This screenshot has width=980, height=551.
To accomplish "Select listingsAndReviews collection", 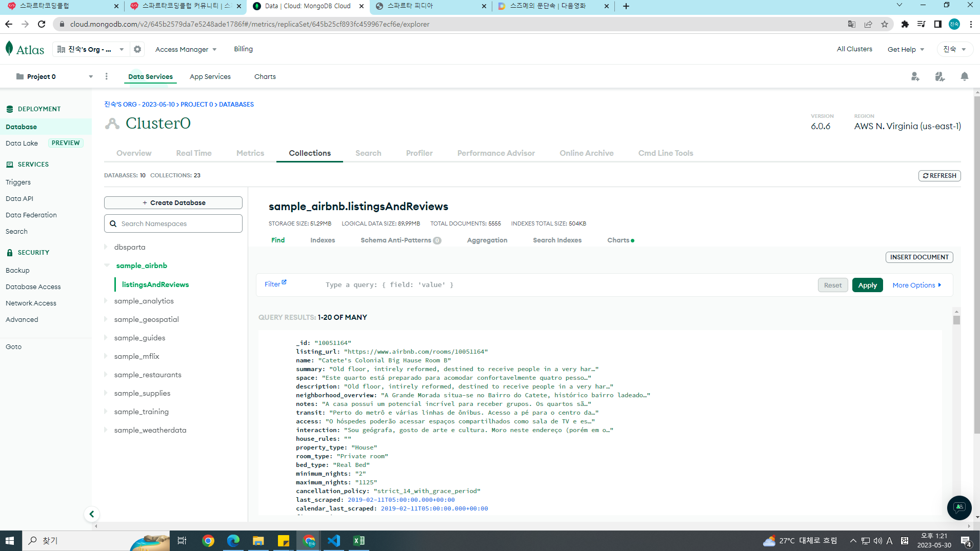I will pos(155,284).
